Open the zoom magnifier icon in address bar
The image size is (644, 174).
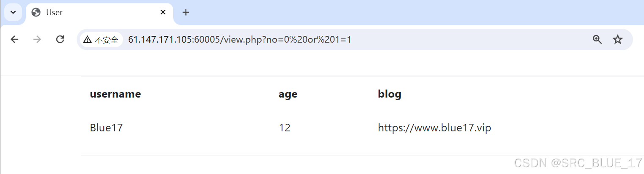(597, 39)
